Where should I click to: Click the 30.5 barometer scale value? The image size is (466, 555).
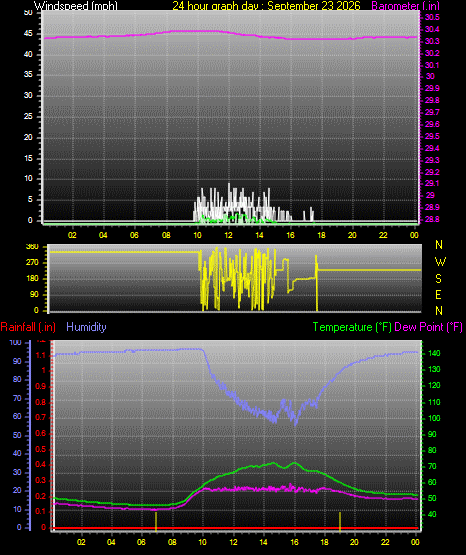tap(432, 17)
